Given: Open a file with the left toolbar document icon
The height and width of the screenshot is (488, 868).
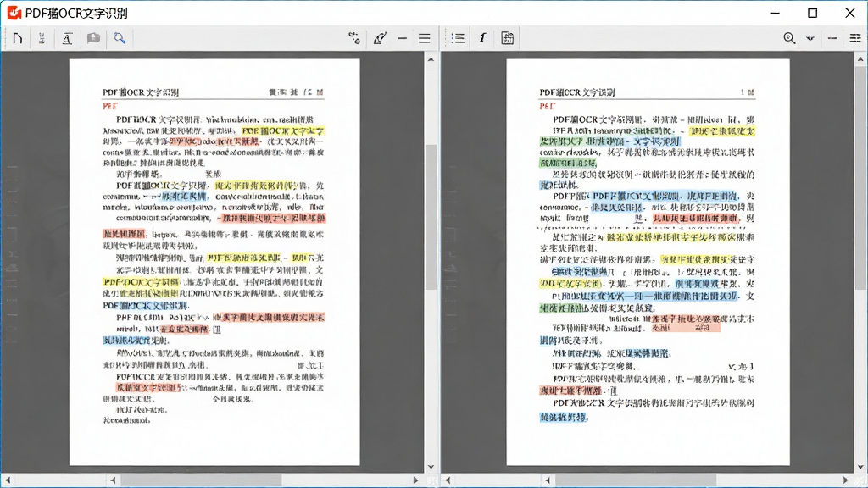Looking at the screenshot, I should tap(18, 38).
